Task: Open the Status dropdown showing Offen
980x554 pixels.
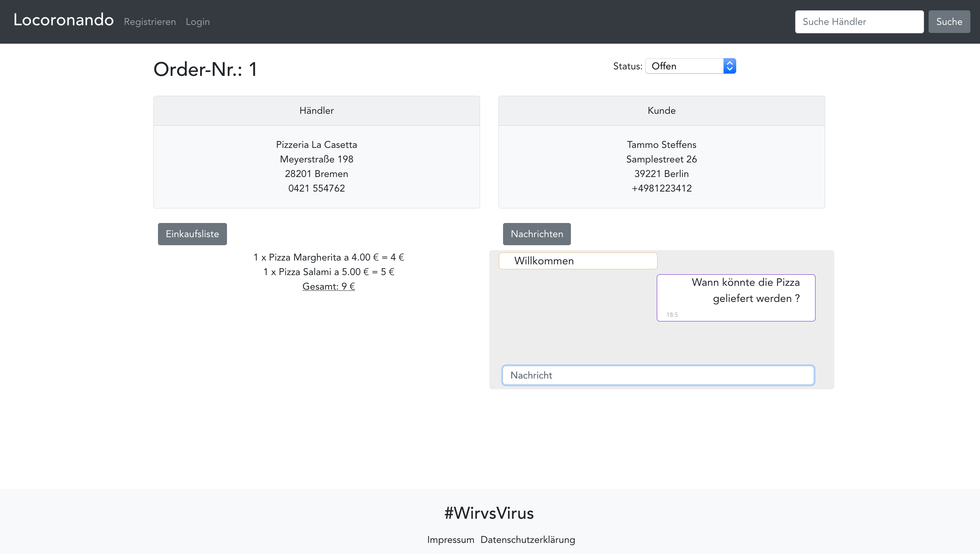Action: click(x=684, y=66)
